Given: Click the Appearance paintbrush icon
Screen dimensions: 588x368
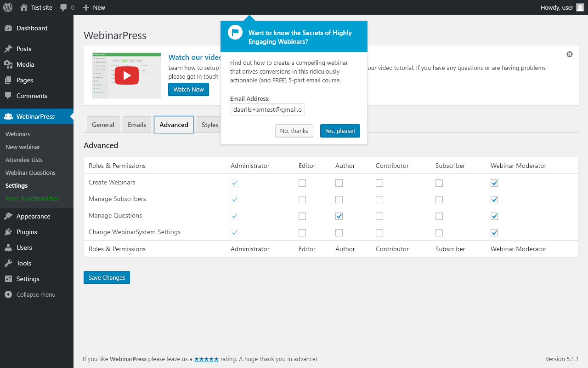Looking at the screenshot, I should [x=8, y=216].
